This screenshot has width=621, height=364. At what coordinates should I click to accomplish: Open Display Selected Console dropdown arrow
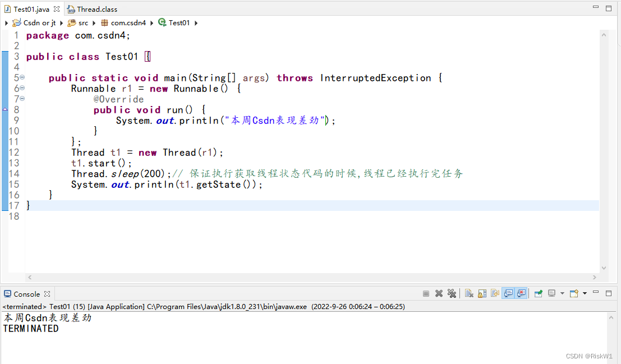562,293
